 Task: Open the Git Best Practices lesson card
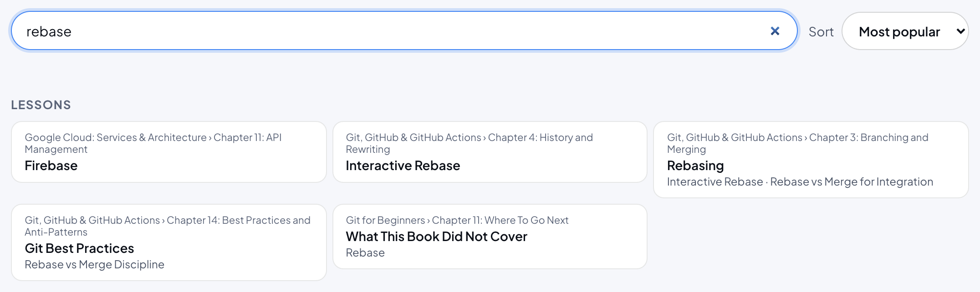click(x=169, y=242)
